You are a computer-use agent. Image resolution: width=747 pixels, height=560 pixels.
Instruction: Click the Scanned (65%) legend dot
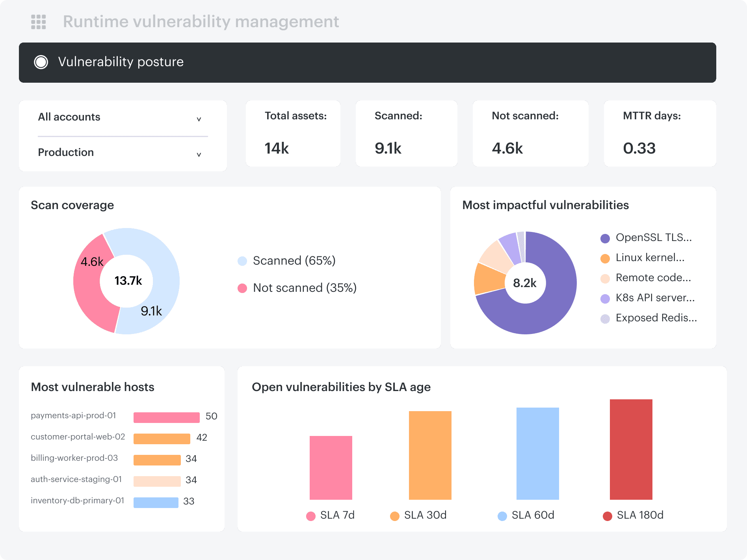[242, 261]
